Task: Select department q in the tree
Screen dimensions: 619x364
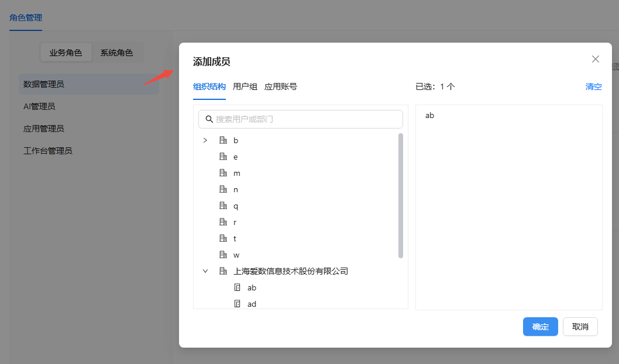Action: coord(236,206)
